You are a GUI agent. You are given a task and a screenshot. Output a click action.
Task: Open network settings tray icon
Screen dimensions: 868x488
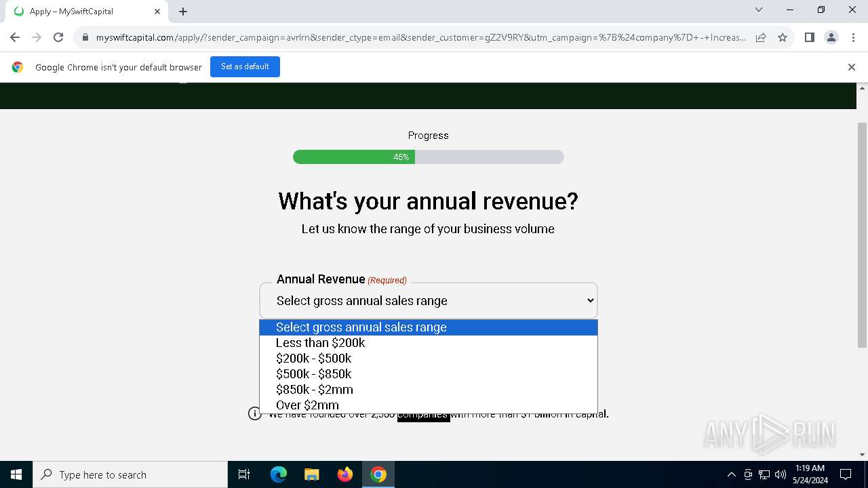pos(764,474)
